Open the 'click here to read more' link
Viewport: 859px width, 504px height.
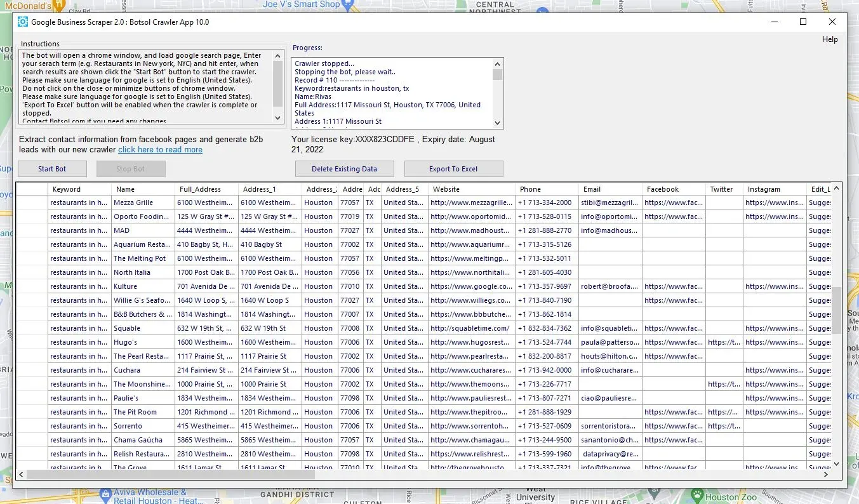(x=160, y=150)
